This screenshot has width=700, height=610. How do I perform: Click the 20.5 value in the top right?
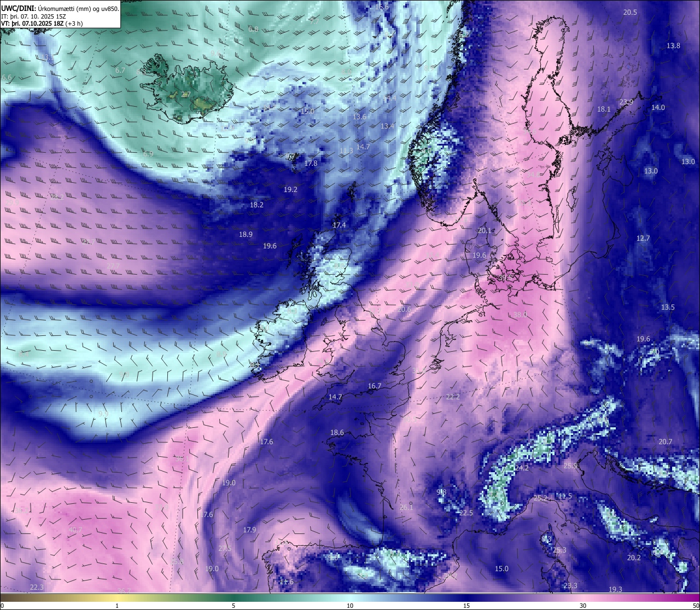pyautogui.click(x=630, y=12)
